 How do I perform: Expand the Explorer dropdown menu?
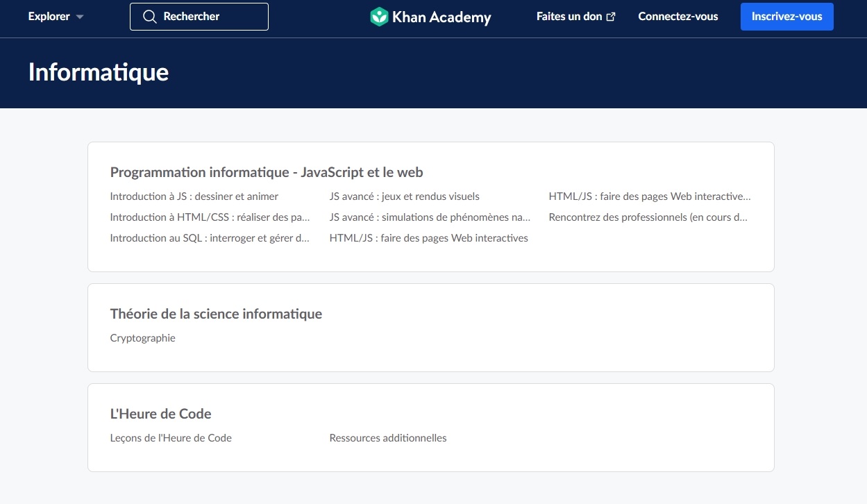point(56,17)
